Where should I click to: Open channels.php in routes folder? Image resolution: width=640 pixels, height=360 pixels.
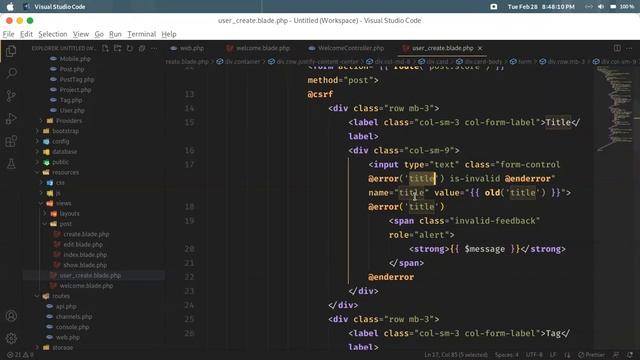click(74, 316)
